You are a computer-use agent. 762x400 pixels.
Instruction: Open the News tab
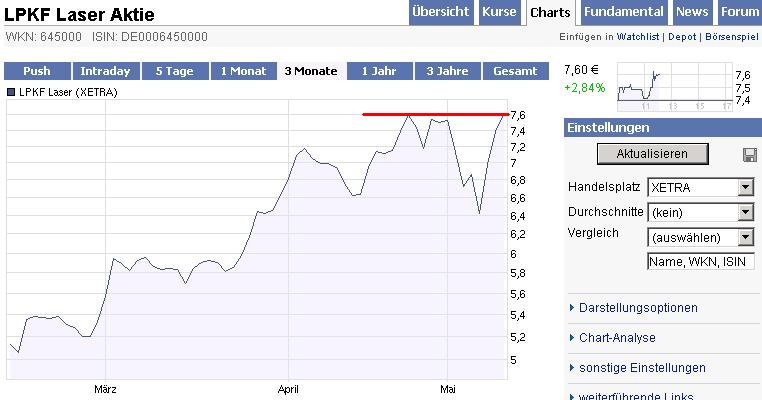692,12
